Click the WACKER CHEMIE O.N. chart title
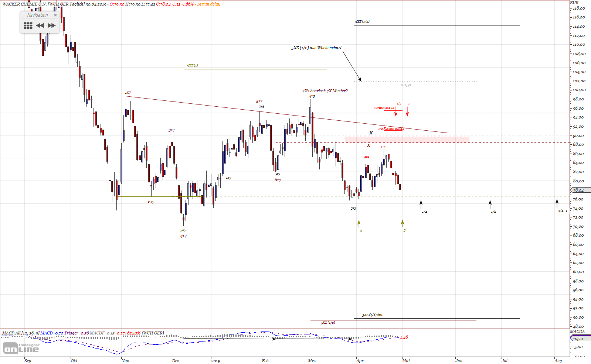This screenshot has height=364, width=591. (24, 4)
